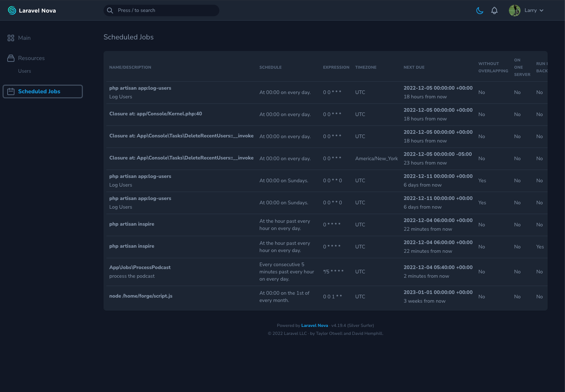Click America/New_York timezone cell
The image size is (565, 392).
(x=376, y=159)
